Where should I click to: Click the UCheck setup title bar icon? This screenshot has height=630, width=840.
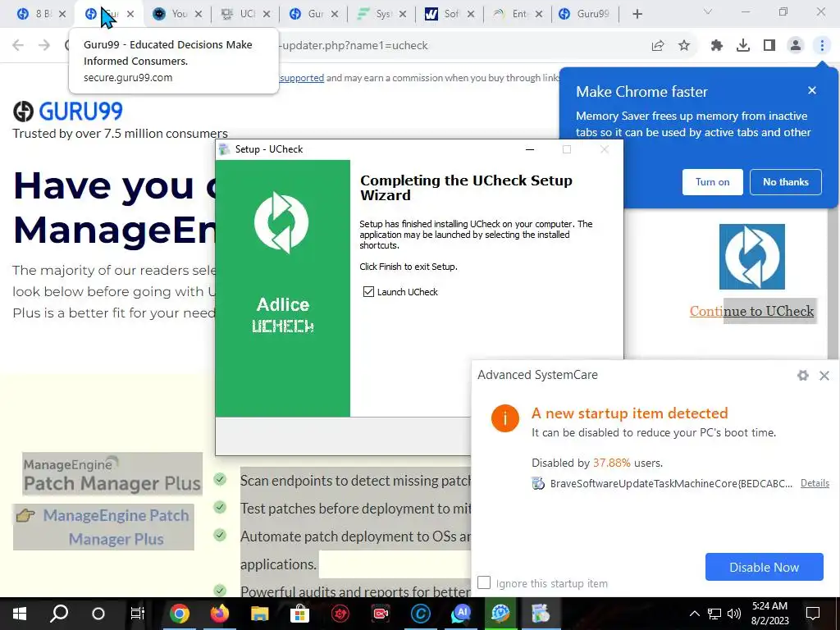[x=224, y=149]
